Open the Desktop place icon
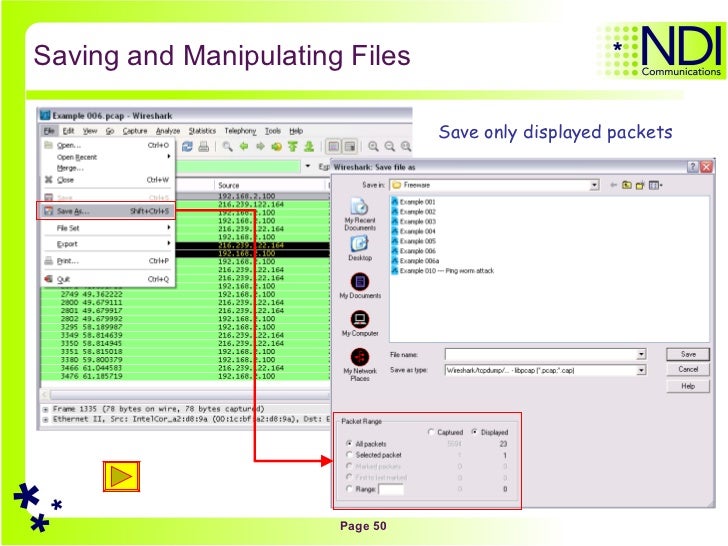Screen dimensions: 728x546 [x=360, y=248]
